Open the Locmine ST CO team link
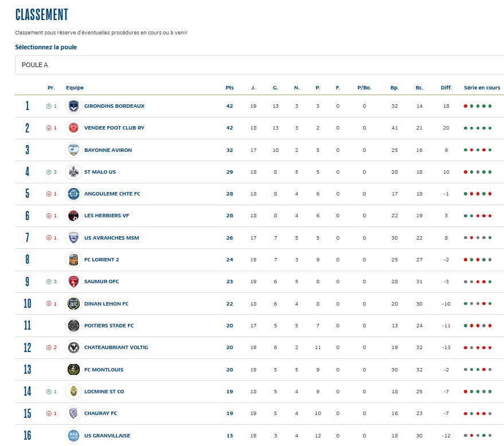 click(x=104, y=392)
